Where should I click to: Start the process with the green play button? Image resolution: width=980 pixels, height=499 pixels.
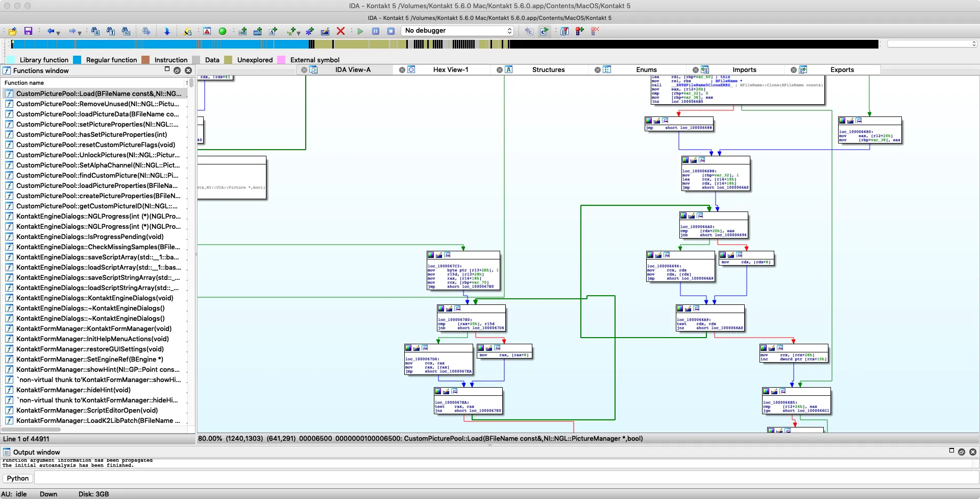[x=360, y=31]
